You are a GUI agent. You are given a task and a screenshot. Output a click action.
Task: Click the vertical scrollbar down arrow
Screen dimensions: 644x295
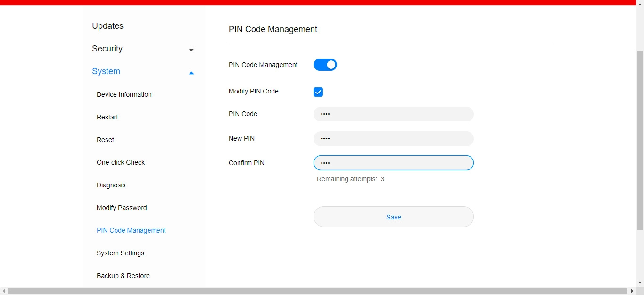coord(640,283)
